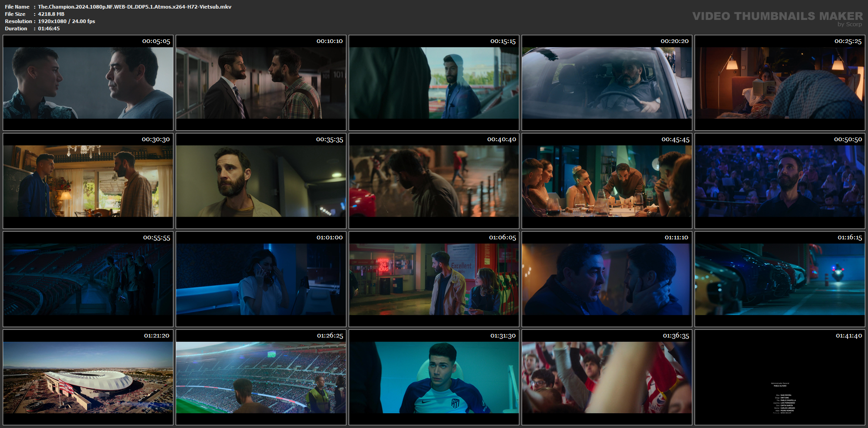The image size is (868, 428).
Task: Select the thumbnail at 00:20:20
Action: pos(607,83)
